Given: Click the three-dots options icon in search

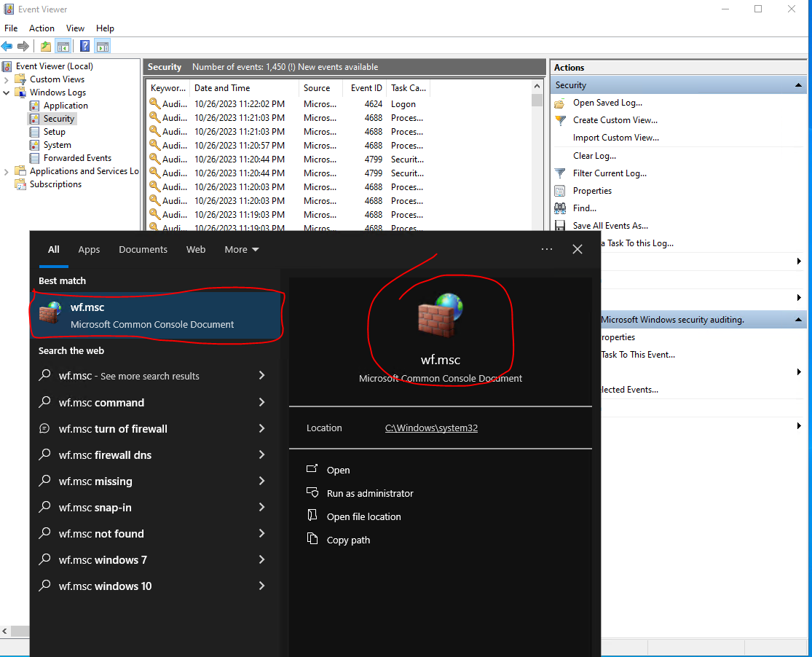Looking at the screenshot, I should coord(547,249).
